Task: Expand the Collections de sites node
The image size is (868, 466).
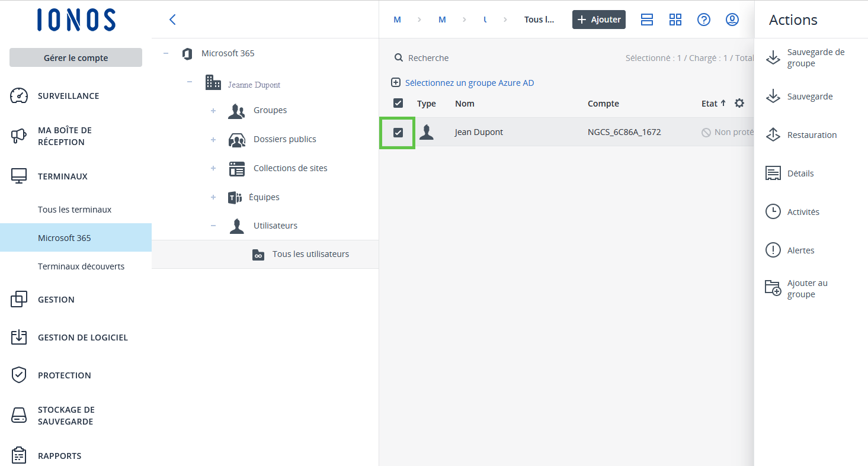Action: coord(213,169)
